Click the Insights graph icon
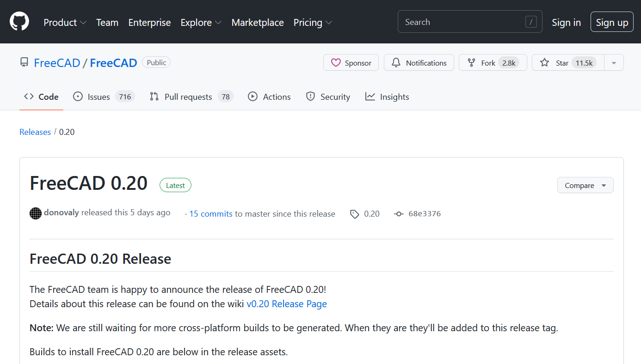Viewport: 641px width, 364px height. tap(370, 97)
